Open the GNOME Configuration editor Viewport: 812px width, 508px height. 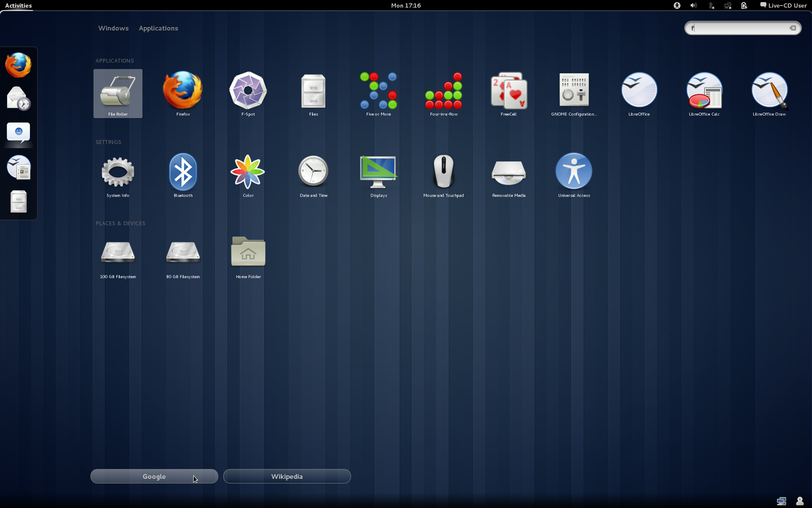[574, 94]
